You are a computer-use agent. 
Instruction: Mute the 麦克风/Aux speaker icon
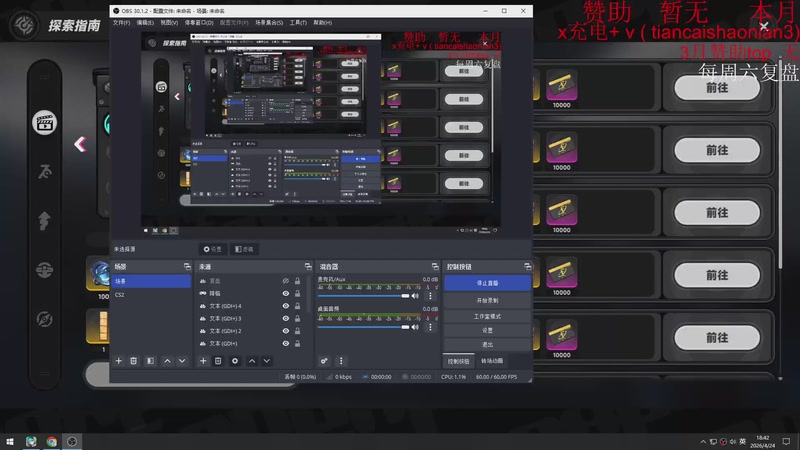(x=415, y=296)
